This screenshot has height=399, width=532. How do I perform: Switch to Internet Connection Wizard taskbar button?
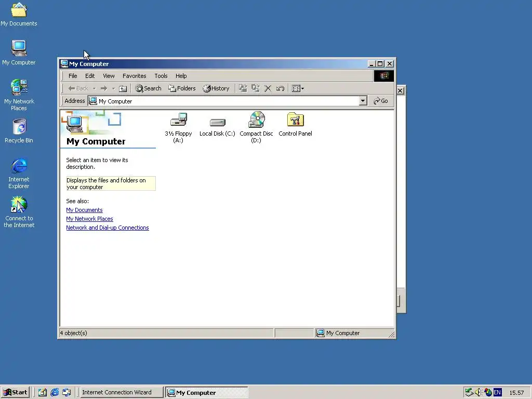tap(122, 392)
